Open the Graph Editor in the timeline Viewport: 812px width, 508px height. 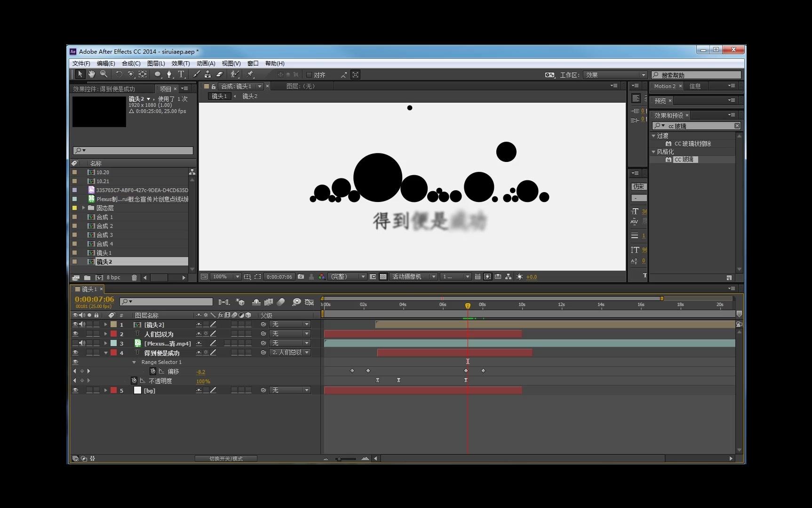click(x=310, y=302)
